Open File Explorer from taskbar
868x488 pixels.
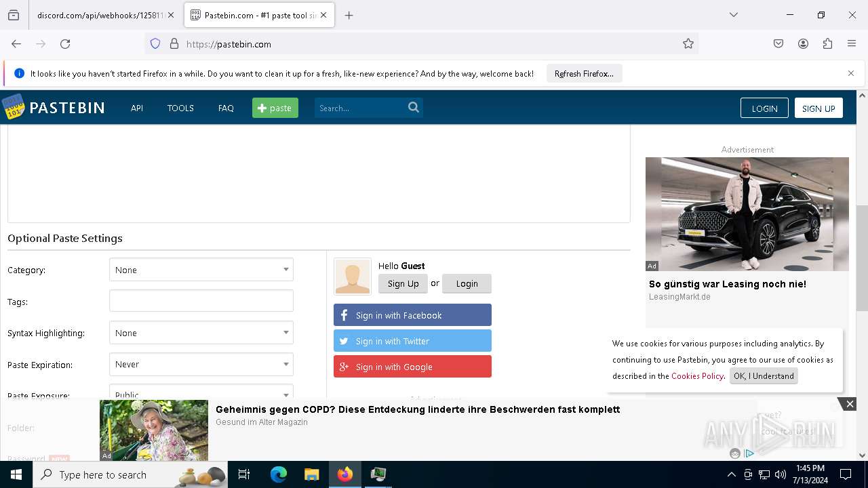point(311,474)
